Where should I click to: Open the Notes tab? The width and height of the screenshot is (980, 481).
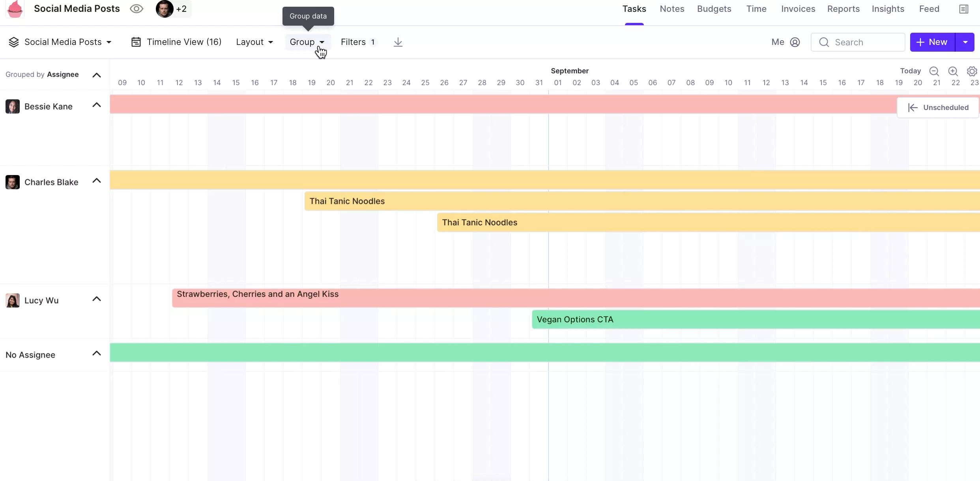672,9
